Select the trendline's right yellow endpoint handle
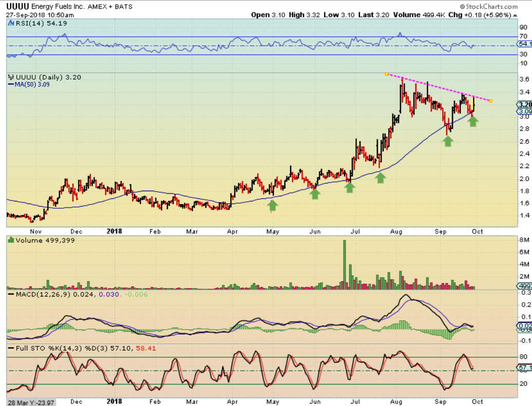The width and height of the screenshot is (532, 406). tap(491, 101)
